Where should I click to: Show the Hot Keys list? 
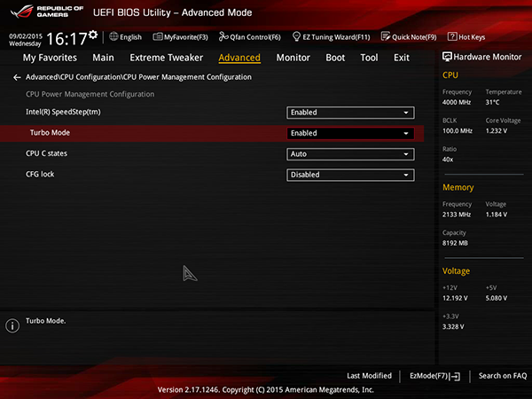466,36
